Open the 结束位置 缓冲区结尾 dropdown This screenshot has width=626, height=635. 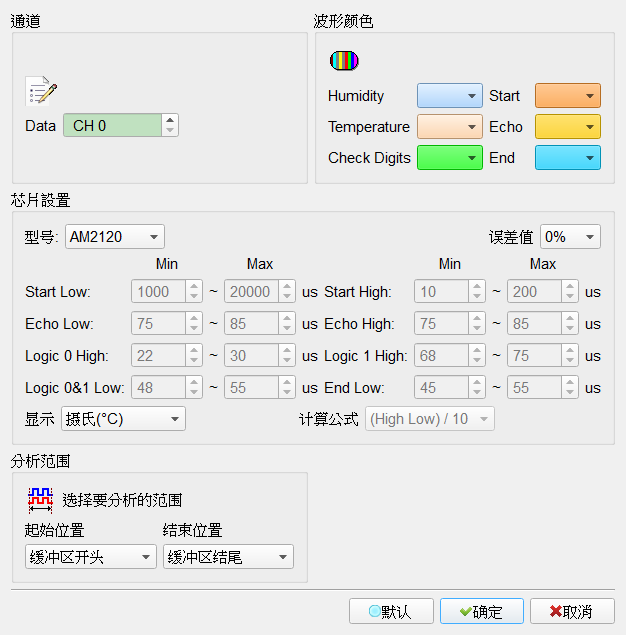click(x=228, y=557)
